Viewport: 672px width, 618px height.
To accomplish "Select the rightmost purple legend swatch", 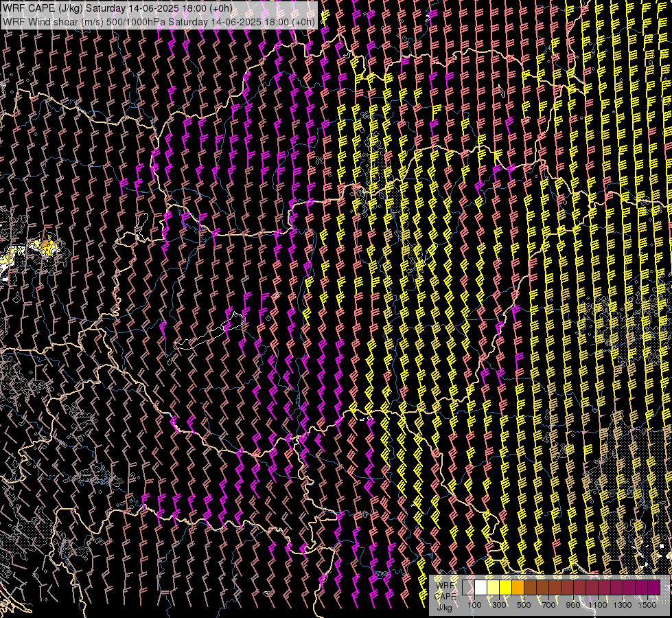I will [x=653, y=587].
